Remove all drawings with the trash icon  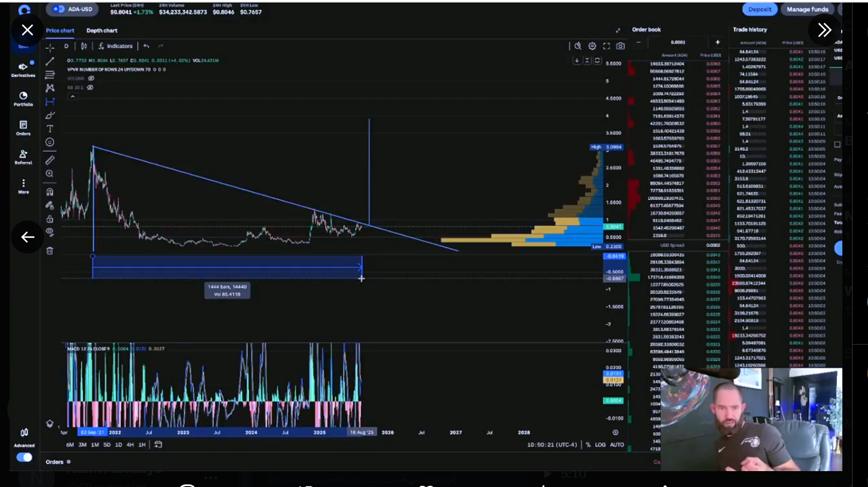[x=50, y=251]
